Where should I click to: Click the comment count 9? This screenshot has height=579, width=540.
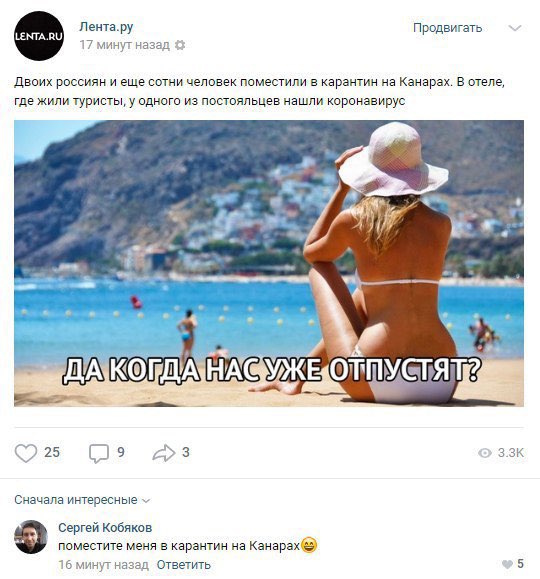point(121,452)
